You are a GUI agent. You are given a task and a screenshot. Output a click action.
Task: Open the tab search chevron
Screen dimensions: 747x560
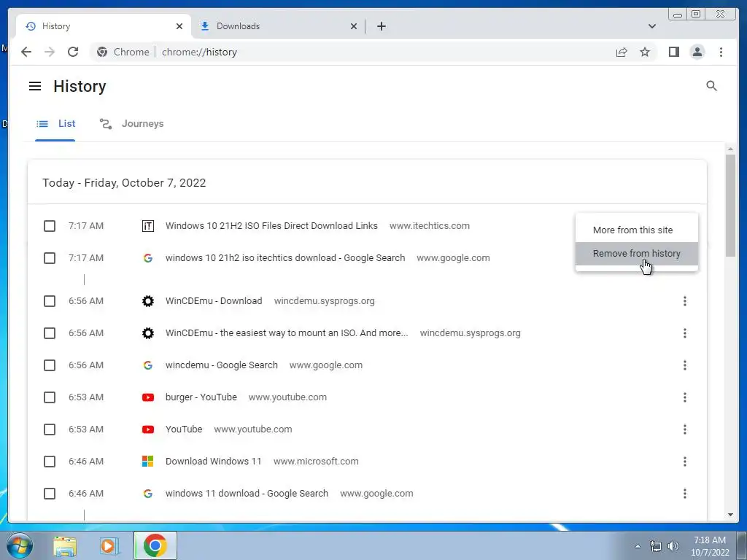pyautogui.click(x=651, y=26)
